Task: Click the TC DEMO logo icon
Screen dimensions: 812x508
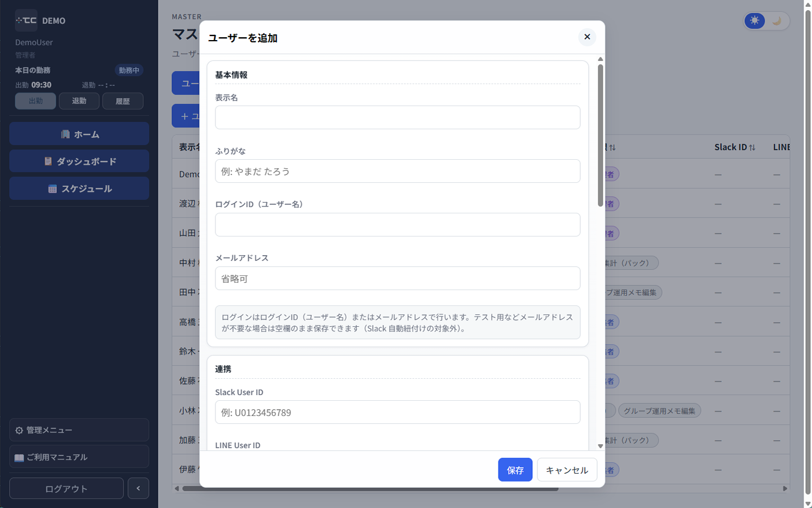Action: (x=26, y=20)
